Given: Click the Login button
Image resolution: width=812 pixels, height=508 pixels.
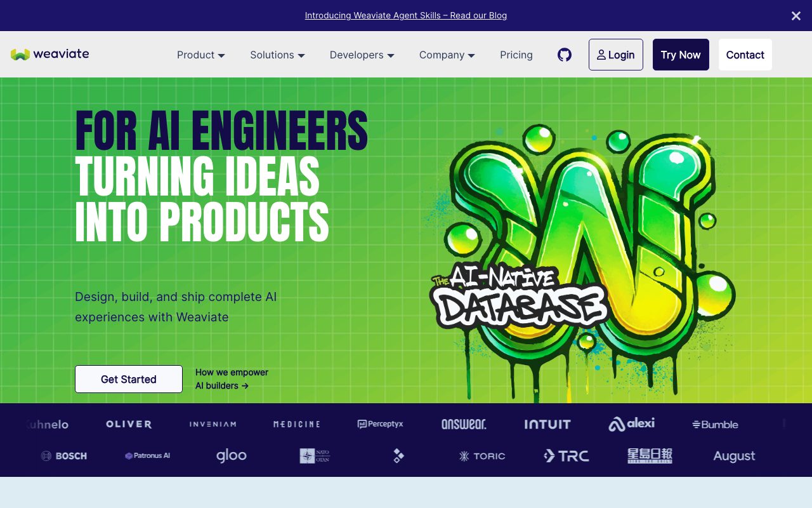Looking at the screenshot, I should click(x=615, y=55).
